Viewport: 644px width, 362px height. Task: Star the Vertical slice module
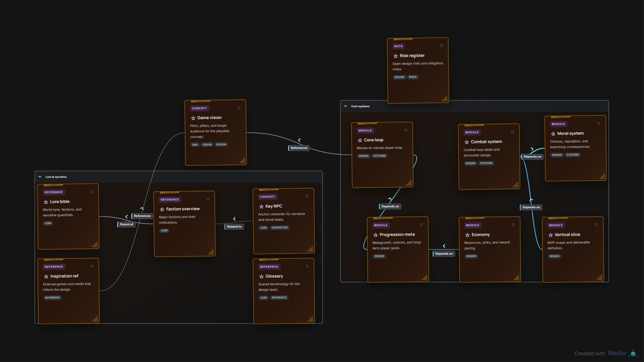550,235
